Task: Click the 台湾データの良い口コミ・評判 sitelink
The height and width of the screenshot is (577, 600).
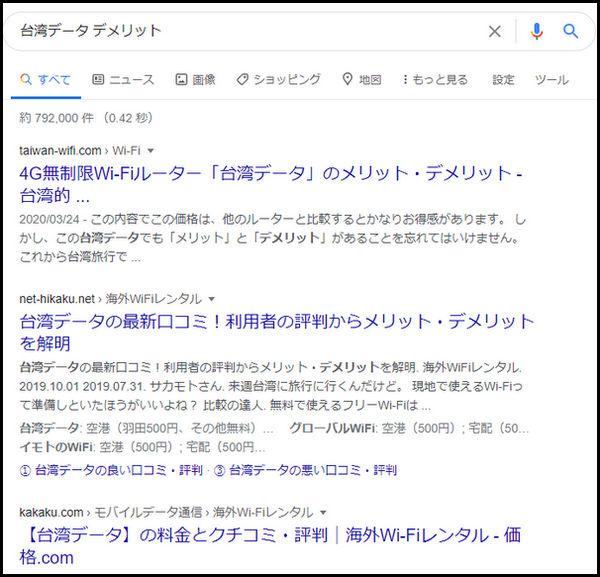Action: [x=110, y=469]
